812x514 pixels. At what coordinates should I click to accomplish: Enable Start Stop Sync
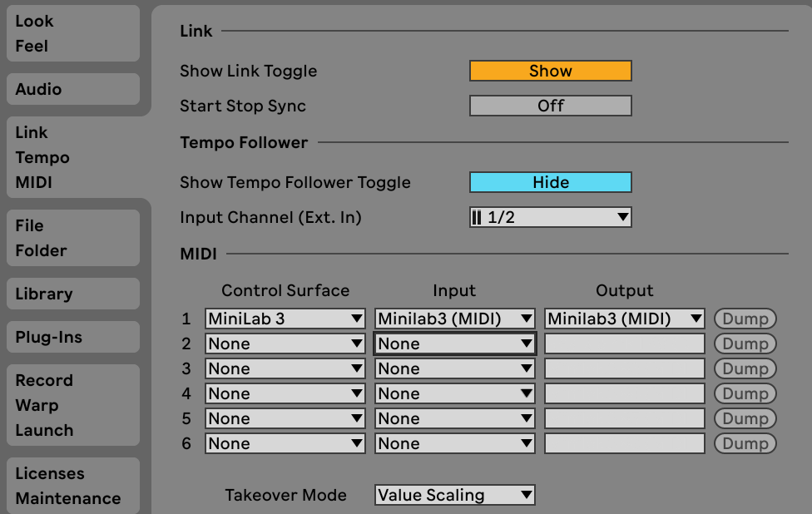pos(551,106)
